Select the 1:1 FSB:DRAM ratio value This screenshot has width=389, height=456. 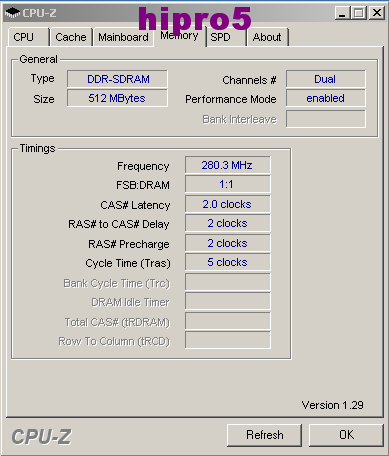pyautogui.click(x=228, y=184)
